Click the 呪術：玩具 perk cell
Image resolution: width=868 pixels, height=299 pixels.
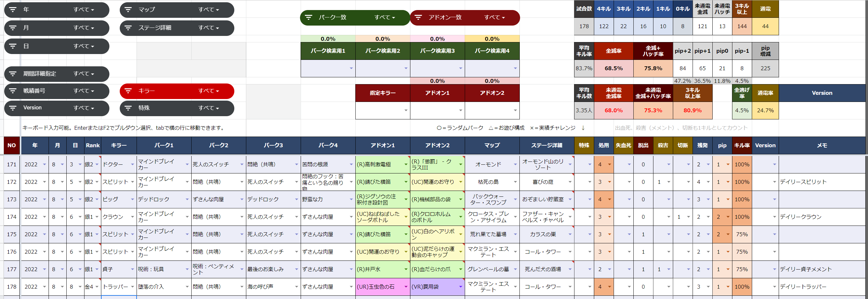(x=164, y=269)
